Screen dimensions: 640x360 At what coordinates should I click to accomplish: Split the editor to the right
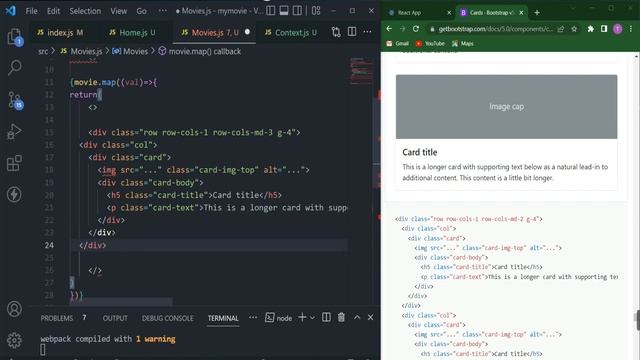click(x=352, y=32)
